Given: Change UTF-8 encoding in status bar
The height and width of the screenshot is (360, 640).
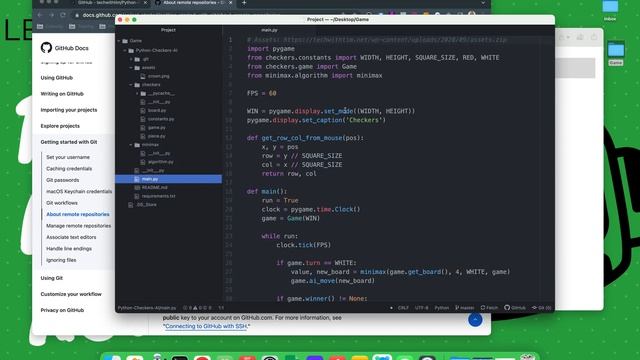Looking at the screenshot, I should click(x=422, y=308).
